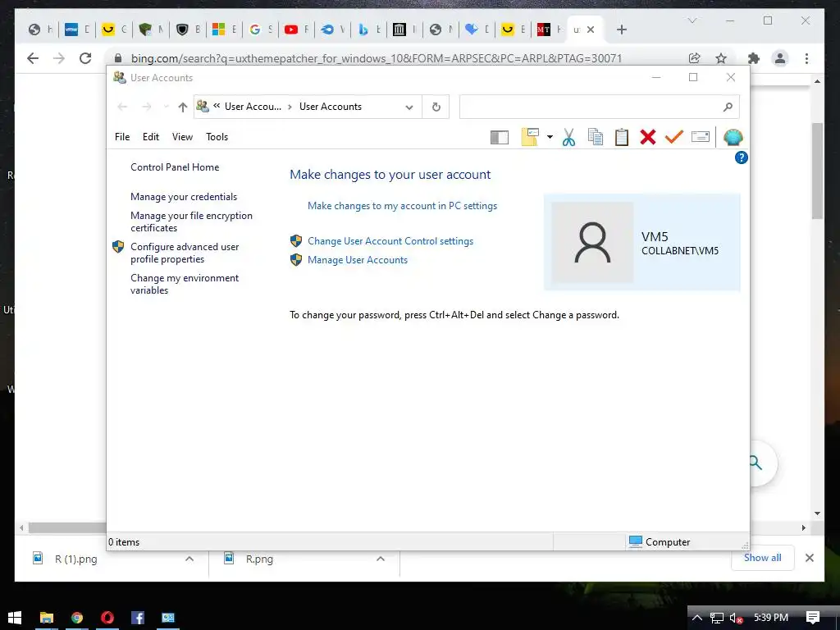Viewport: 840px width, 630px height.
Task: Open Windows Start button
Action: click(15, 617)
